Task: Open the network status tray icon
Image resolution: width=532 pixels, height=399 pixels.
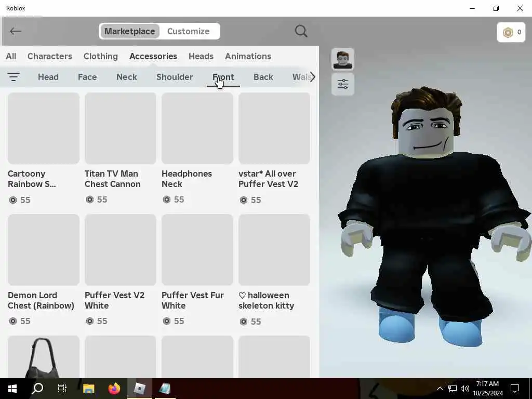Action: (453, 389)
